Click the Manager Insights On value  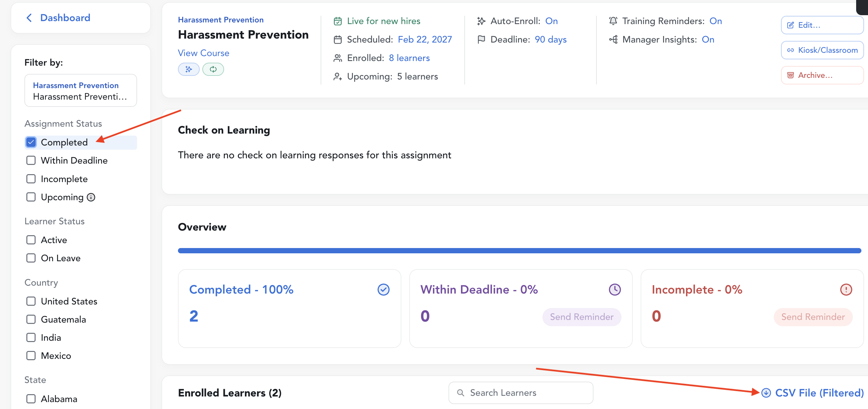tap(708, 40)
